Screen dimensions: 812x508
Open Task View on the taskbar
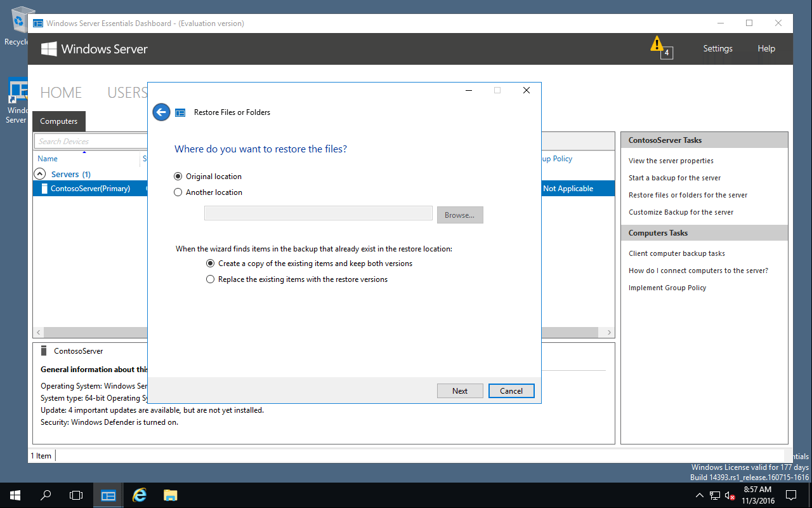pos(76,495)
